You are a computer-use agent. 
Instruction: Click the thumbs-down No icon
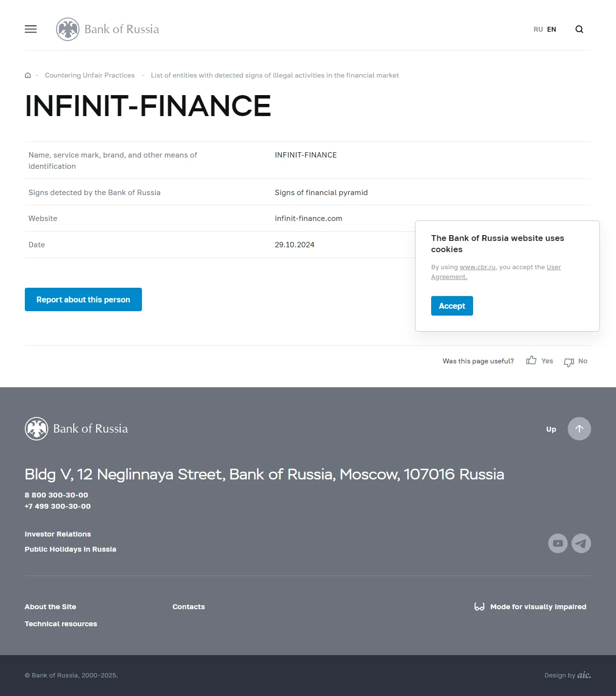coord(569,362)
